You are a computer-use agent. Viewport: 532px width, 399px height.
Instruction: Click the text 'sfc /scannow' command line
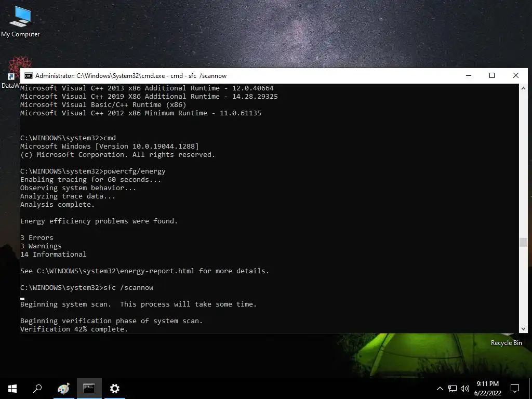pyautogui.click(x=87, y=287)
